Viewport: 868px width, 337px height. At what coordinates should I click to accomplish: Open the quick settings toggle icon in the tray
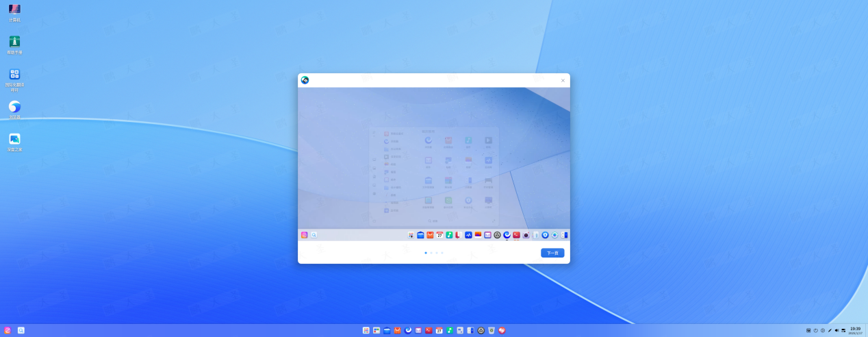843,330
